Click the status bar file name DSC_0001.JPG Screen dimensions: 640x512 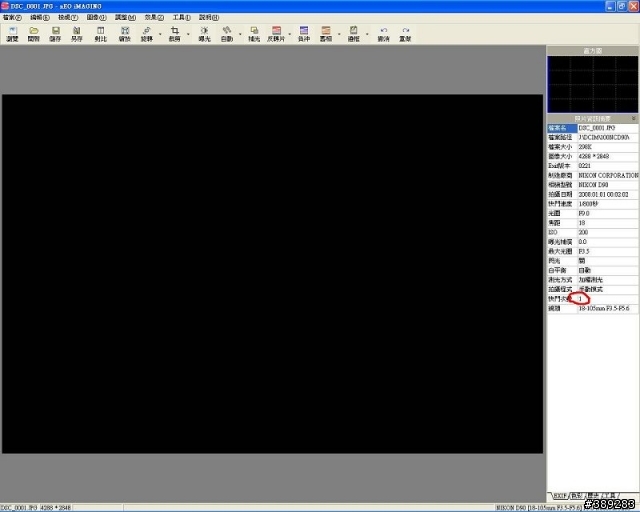click(19, 508)
